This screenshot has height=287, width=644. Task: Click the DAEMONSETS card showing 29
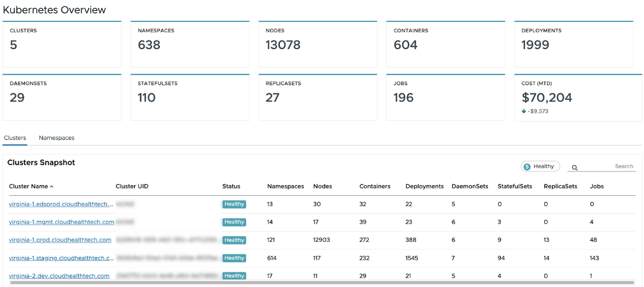pos(62,98)
